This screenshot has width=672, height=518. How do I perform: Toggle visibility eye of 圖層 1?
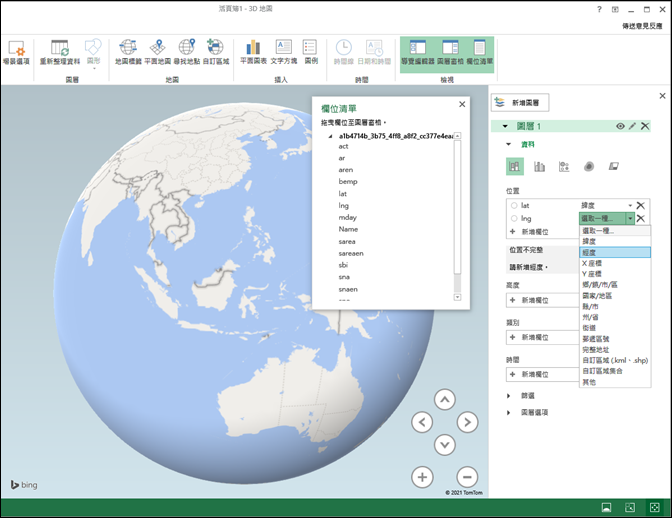620,126
